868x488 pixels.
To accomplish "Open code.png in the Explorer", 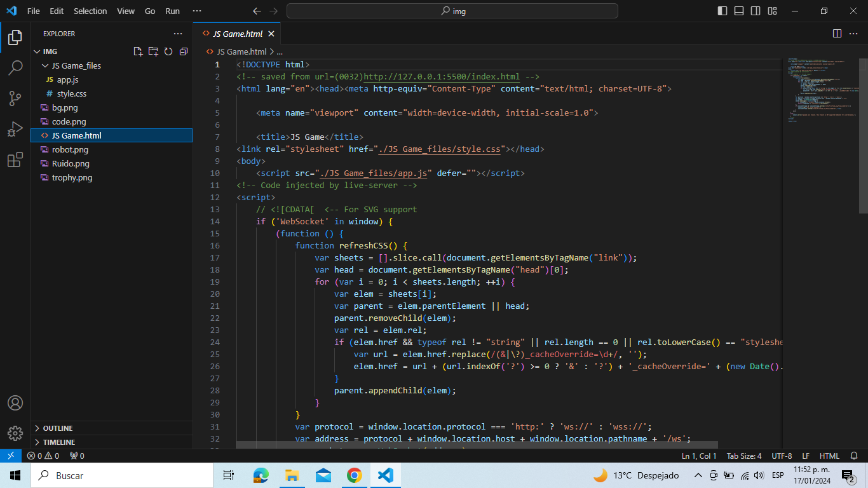I will 111,121.
